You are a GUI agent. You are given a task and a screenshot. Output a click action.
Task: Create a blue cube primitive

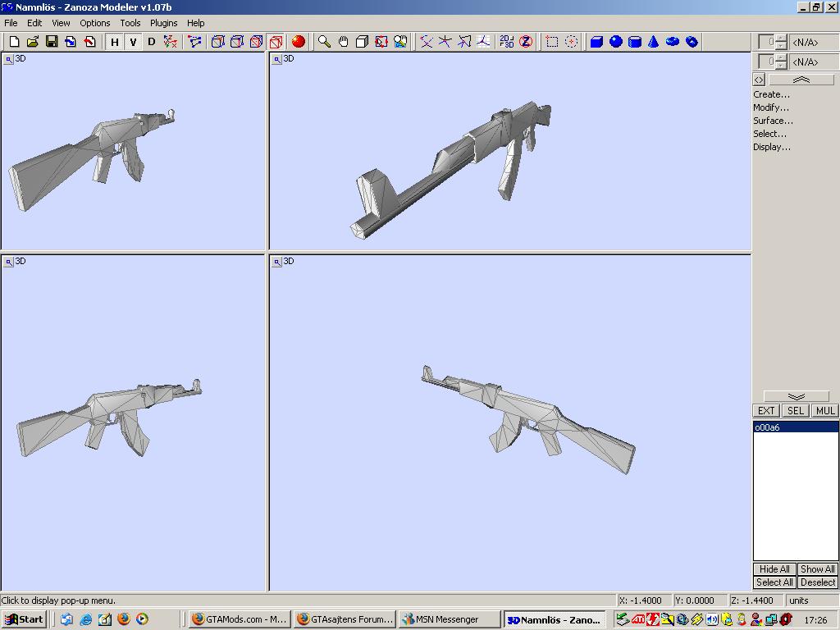596,42
